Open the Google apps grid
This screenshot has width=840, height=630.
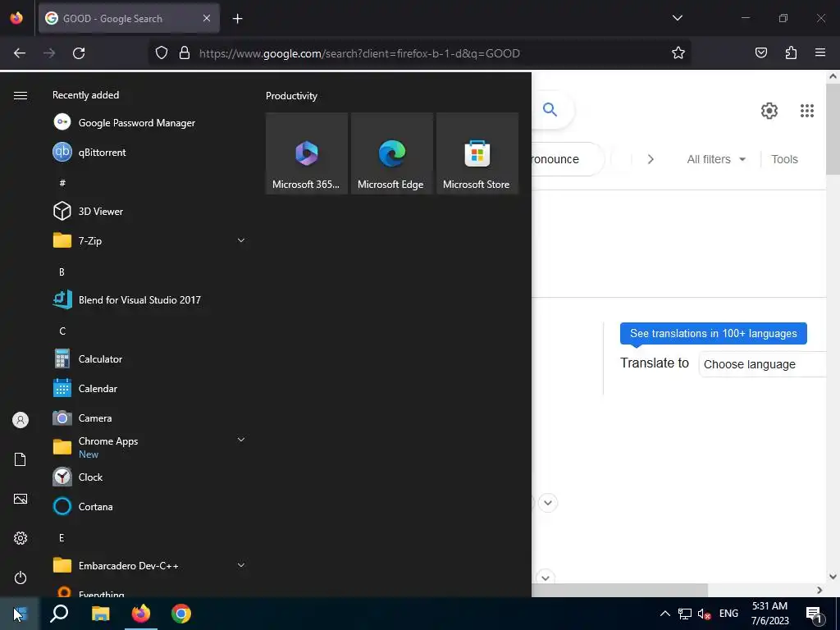coord(807,111)
